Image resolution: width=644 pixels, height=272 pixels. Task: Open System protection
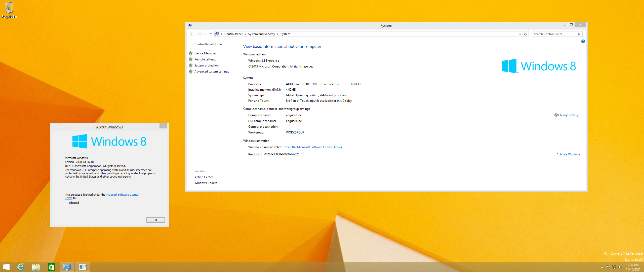coord(206,65)
